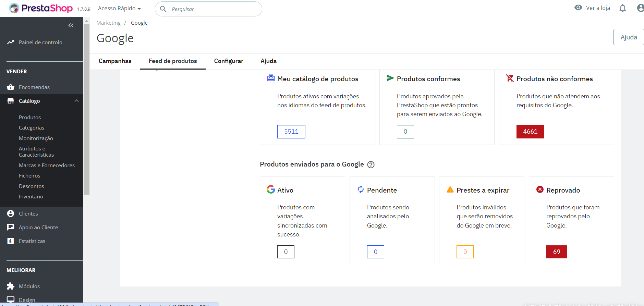Click the Encomendas menu label
This screenshot has width=644, height=306.
34,87
